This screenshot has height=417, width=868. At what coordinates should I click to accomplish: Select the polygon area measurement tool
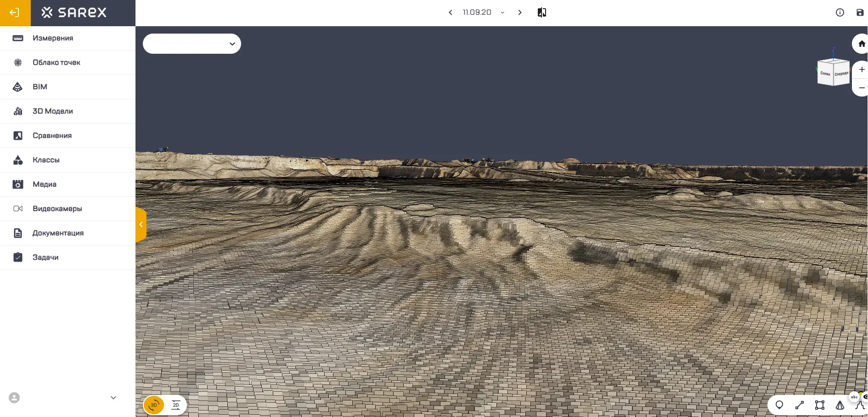(820, 405)
